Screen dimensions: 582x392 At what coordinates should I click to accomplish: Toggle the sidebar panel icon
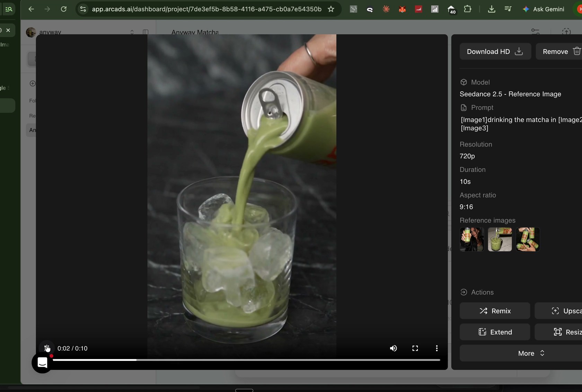(x=145, y=32)
